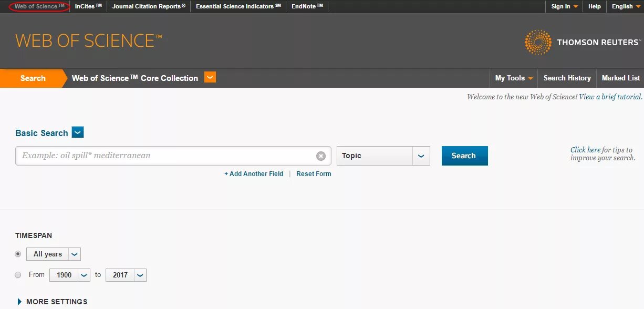The image size is (644, 309).
Task: Clear the search box with the X icon
Action: (321, 156)
